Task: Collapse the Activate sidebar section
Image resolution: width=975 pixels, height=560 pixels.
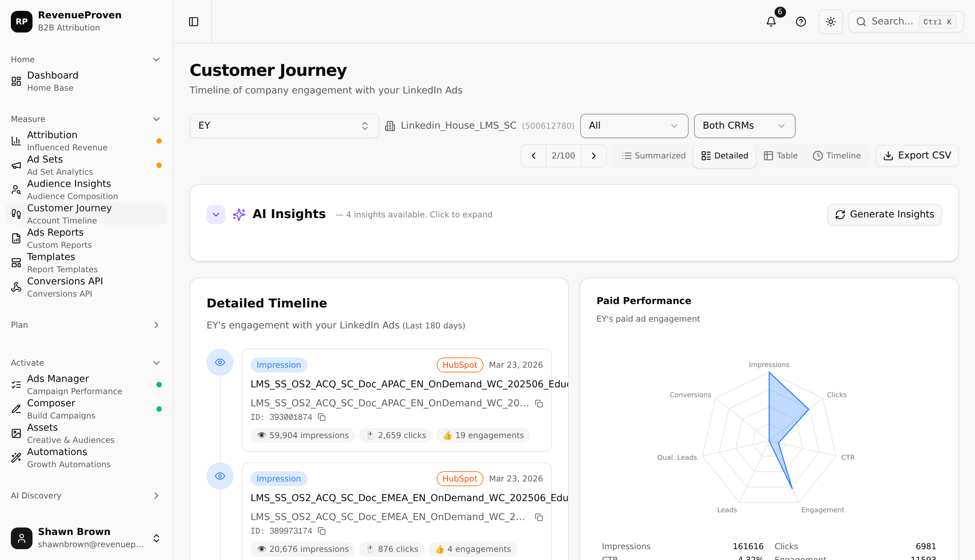Action: pyautogui.click(x=85, y=363)
